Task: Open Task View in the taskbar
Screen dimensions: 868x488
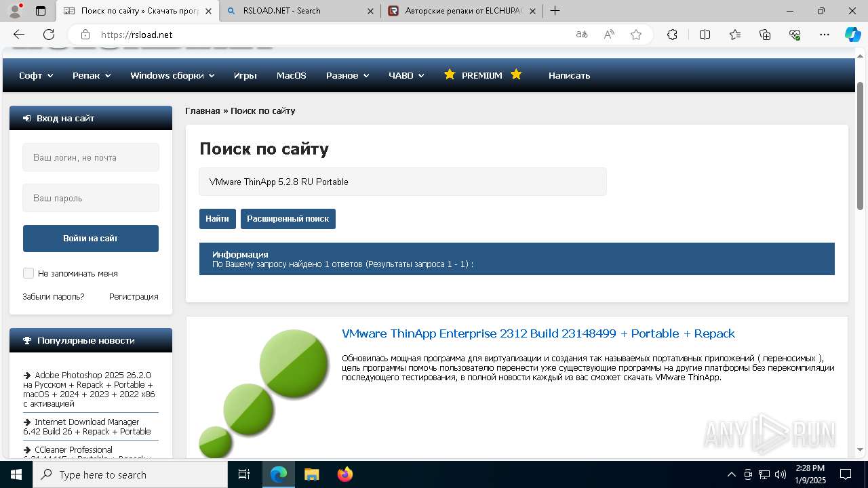Action: pyautogui.click(x=244, y=474)
